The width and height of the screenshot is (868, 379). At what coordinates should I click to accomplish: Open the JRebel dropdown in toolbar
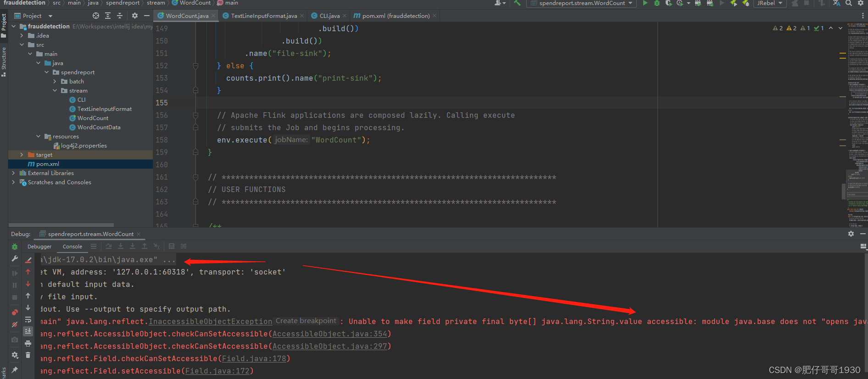point(769,3)
